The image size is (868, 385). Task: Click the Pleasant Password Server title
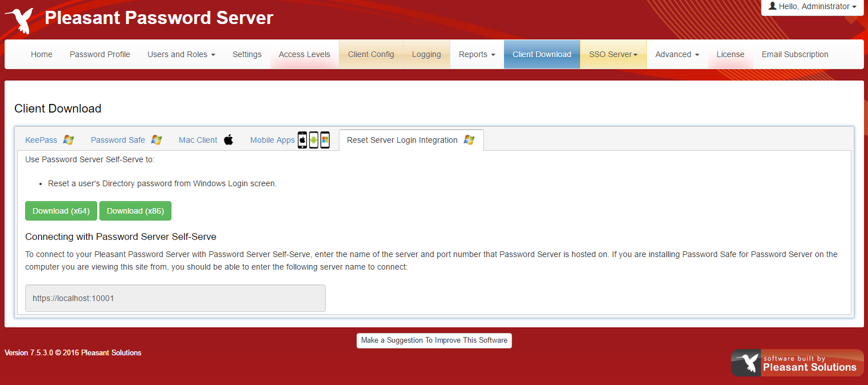159,18
